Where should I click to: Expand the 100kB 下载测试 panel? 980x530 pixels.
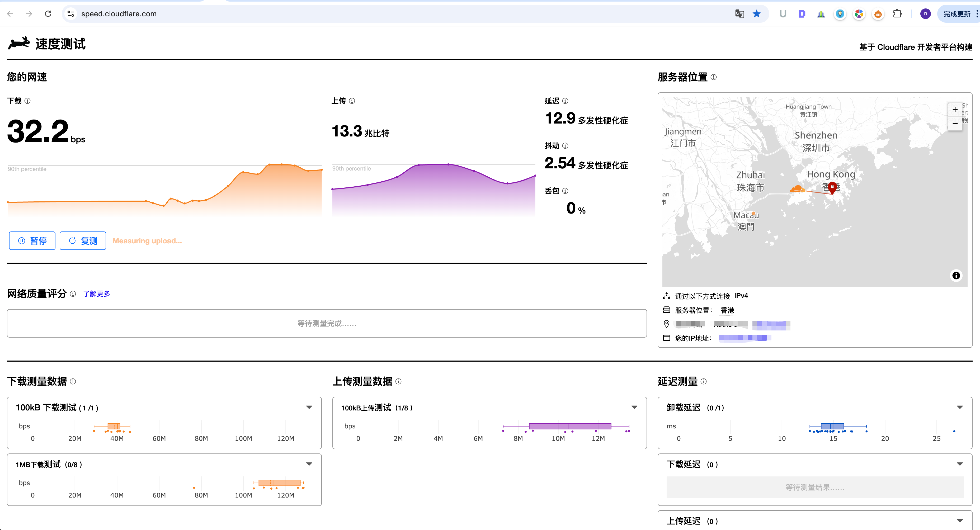pos(309,408)
